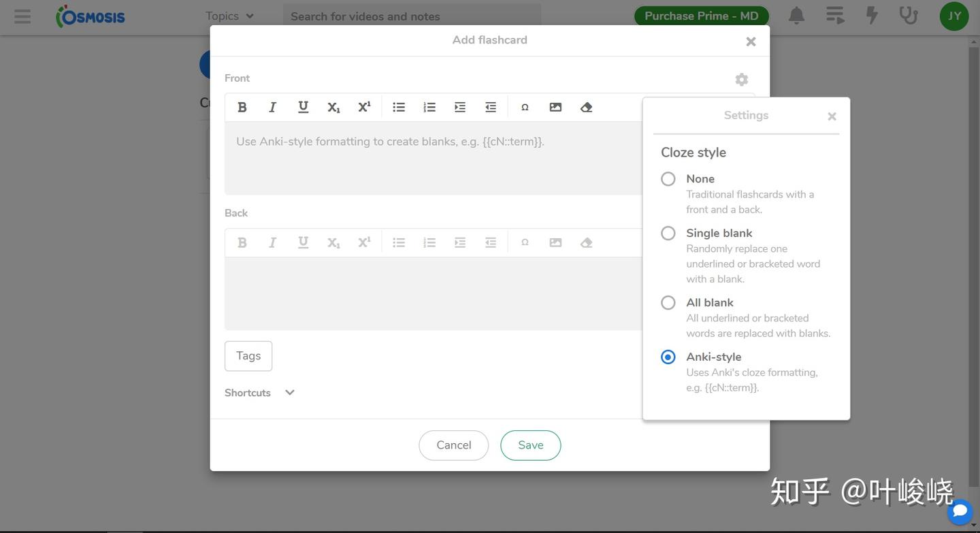This screenshot has height=533, width=980.
Task: Toggle Underline in Back editor toolbar
Action: (303, 242)
